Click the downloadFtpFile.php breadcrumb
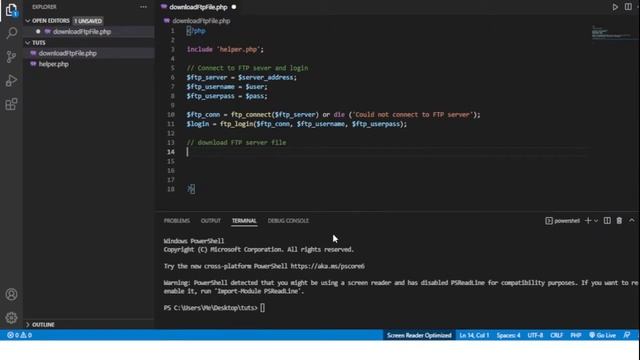The width and height of the screenshot is (640, 360). (201, 21)
